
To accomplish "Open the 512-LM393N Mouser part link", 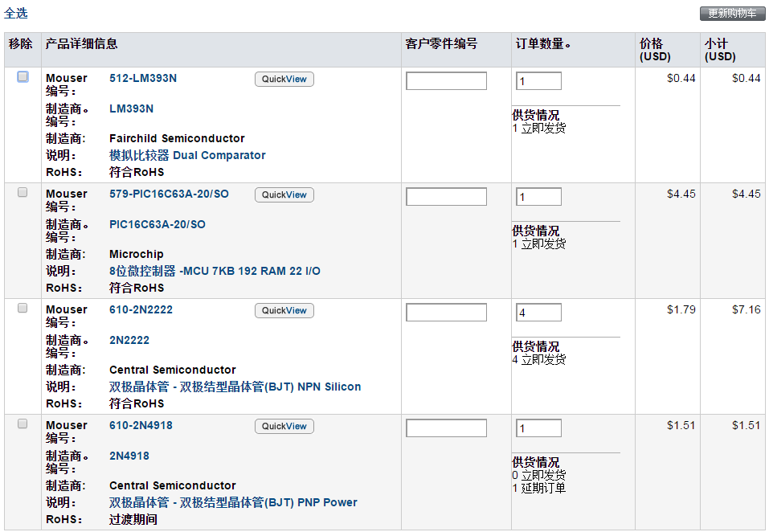I will (x=142, y=78).
